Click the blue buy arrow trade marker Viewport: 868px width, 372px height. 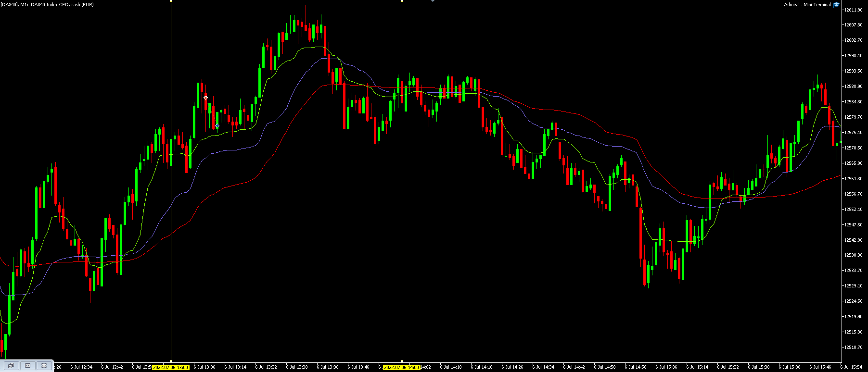coord(217,126)
